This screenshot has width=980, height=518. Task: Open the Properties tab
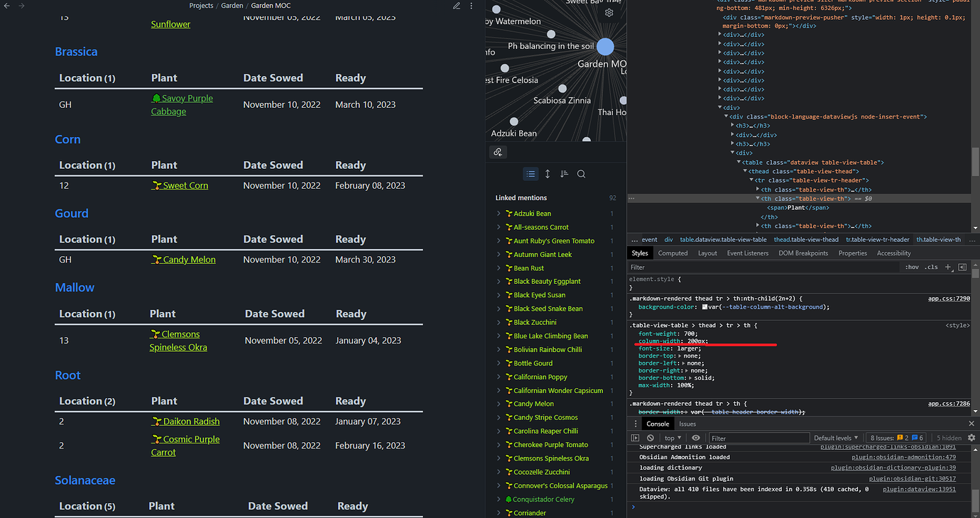[853, 253]
